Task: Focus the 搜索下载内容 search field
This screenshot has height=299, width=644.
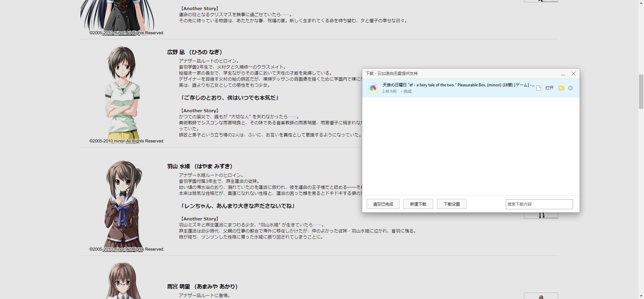Action: tap(539, 204)
